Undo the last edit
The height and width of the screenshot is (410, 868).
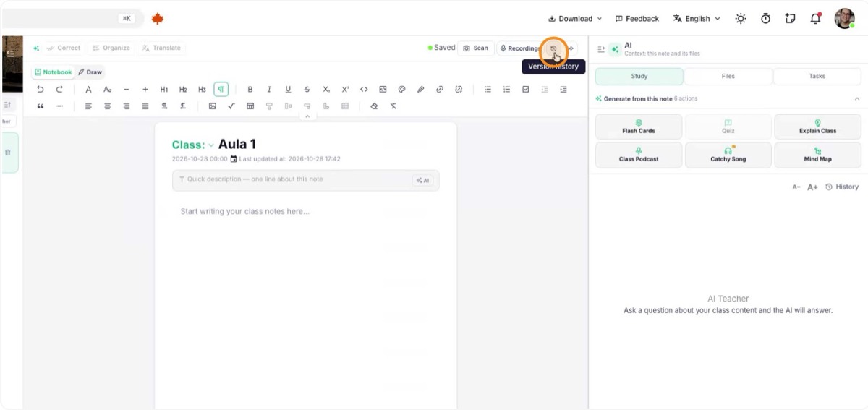(x=41, y=90)
